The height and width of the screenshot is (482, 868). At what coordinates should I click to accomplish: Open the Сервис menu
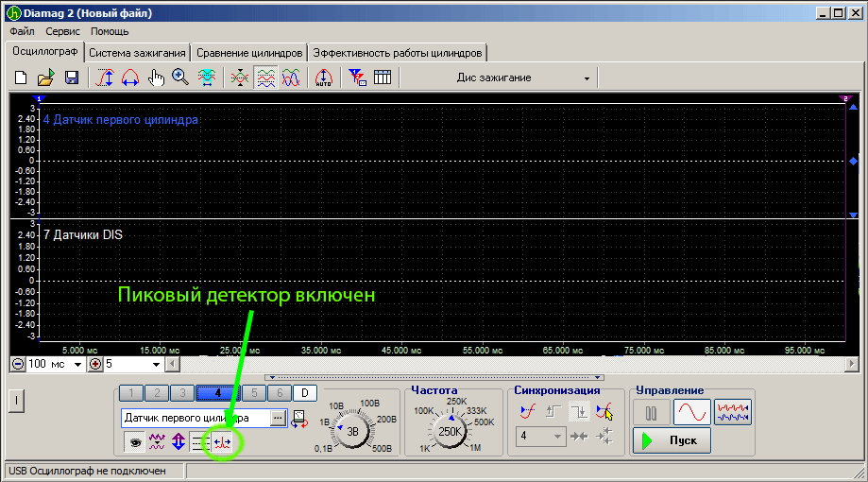click(x=62, y=31)
